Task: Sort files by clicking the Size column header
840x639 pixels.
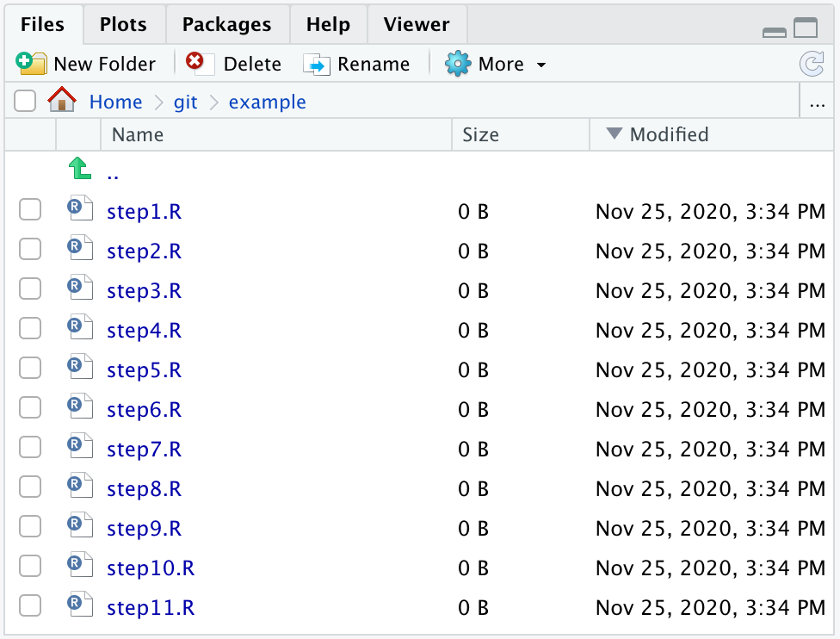Action: tap(480, 134)
